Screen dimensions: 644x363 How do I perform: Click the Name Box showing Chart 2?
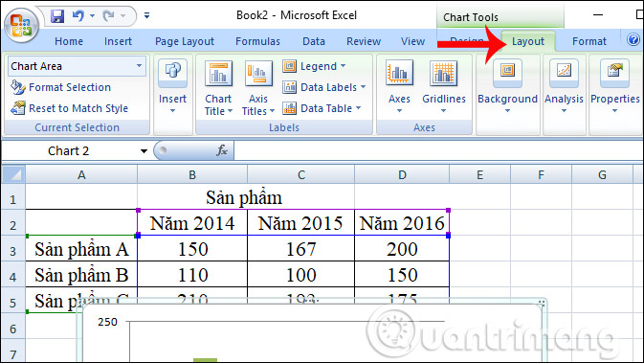coord(69,151)
